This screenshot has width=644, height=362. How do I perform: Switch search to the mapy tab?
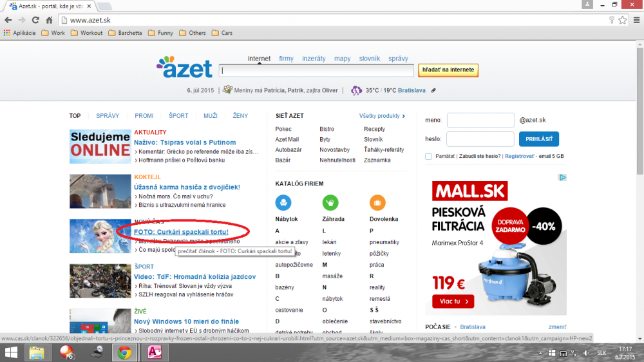[x=342, y=59]
